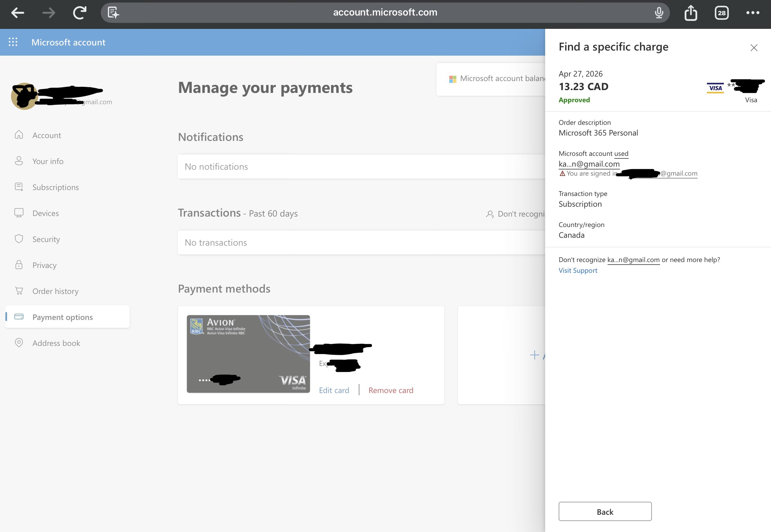The image size is (771, 532).
Task: Click the Payment methods heading
Action: pos(224,289)
